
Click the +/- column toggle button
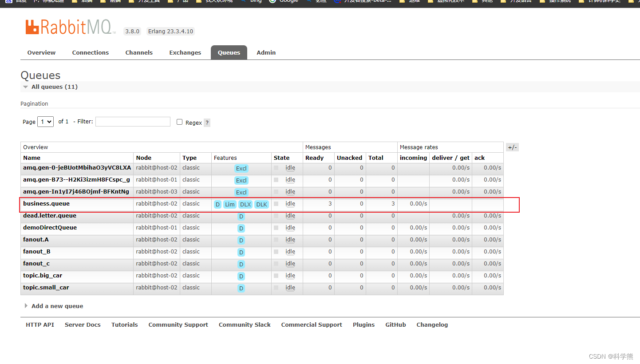point(512,147)
